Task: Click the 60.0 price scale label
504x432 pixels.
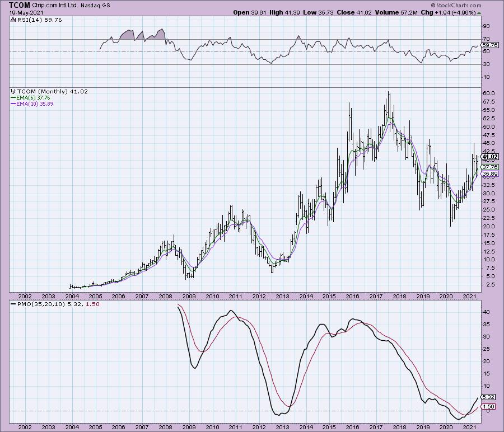Action: [x=488, y=93]
